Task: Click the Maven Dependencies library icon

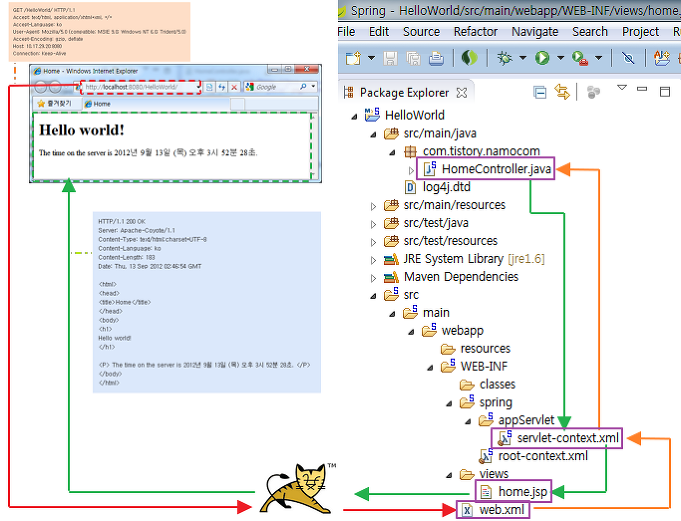Action: point(391,277)
